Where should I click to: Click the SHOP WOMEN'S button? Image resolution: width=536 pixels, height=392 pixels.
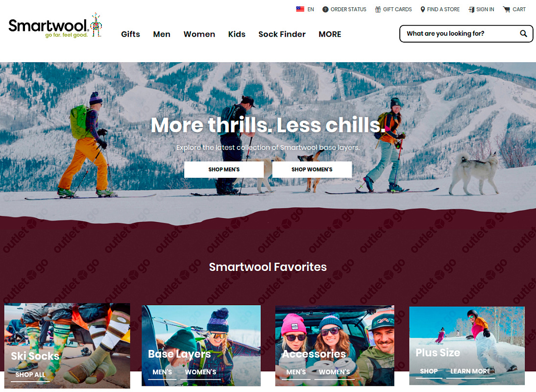(x=312, y=170)
